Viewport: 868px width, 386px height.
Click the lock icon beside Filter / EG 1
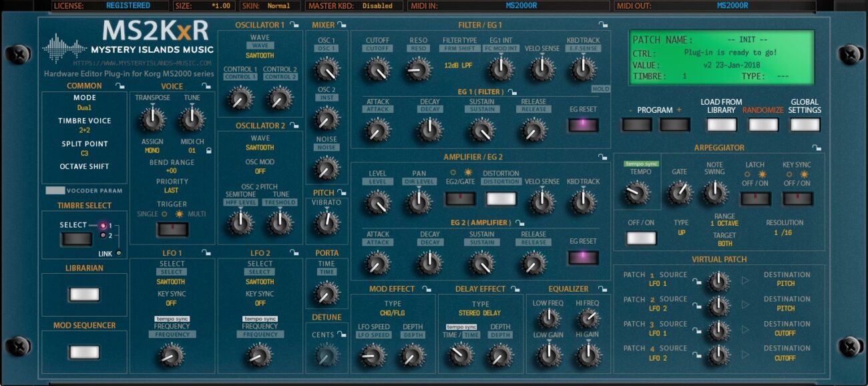pos(604,25)
